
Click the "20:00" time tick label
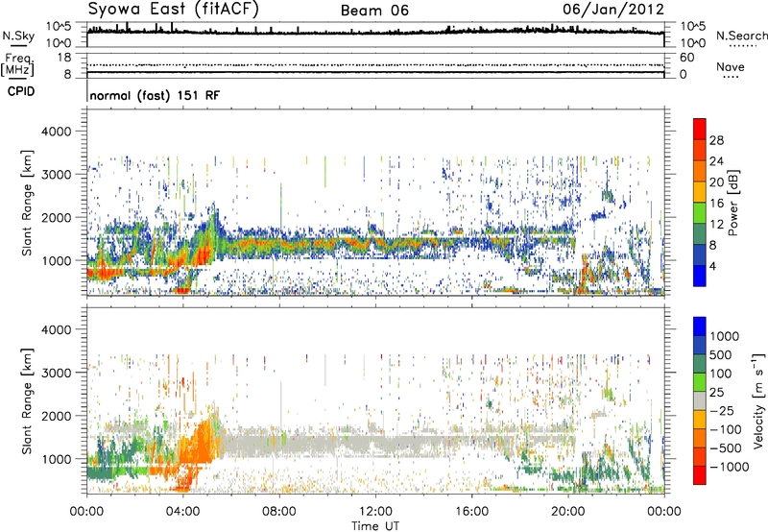[568, 512]
